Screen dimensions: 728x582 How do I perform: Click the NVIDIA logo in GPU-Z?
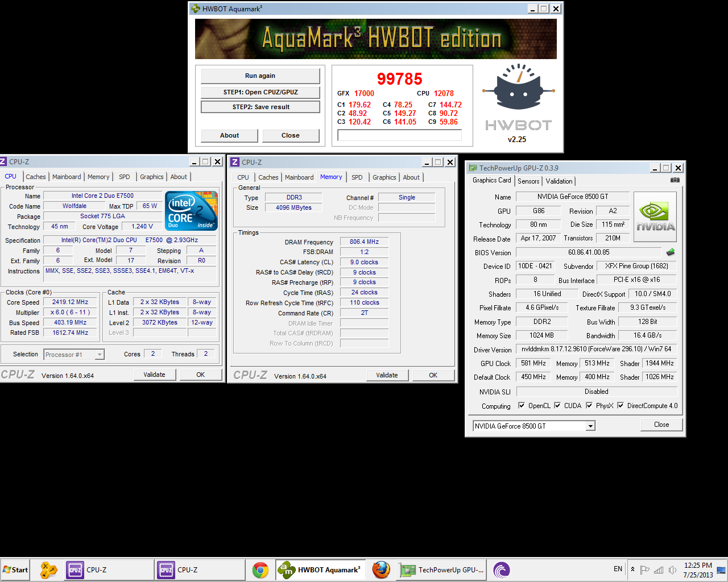click(655, 217)
